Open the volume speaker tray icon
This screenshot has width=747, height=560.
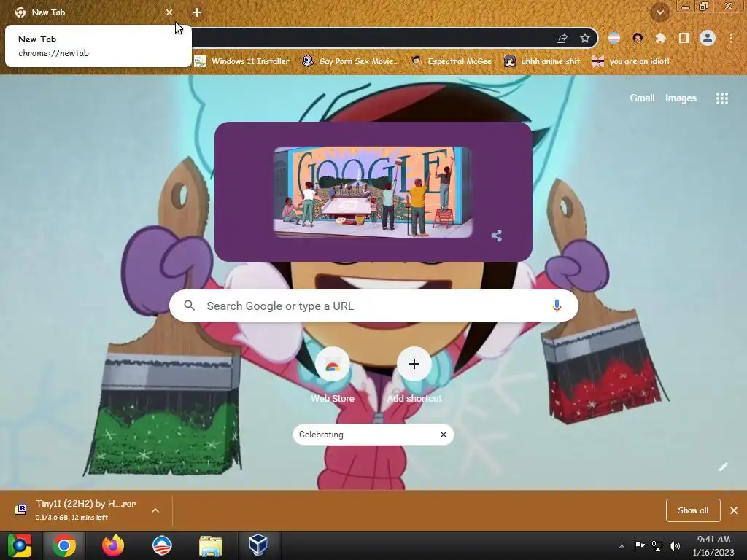point(675,545)
